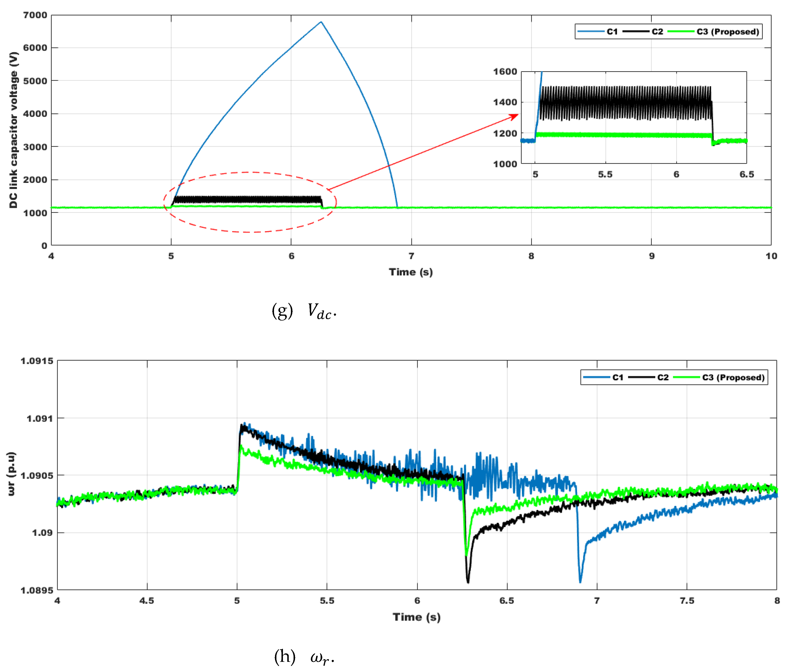
Task: Click the peak of the blue C1 voltage curve
Action: (x=321, y=22)
